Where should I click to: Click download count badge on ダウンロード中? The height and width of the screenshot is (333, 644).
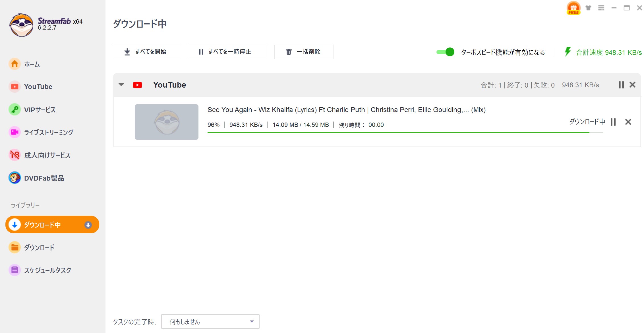pos(88,225)
